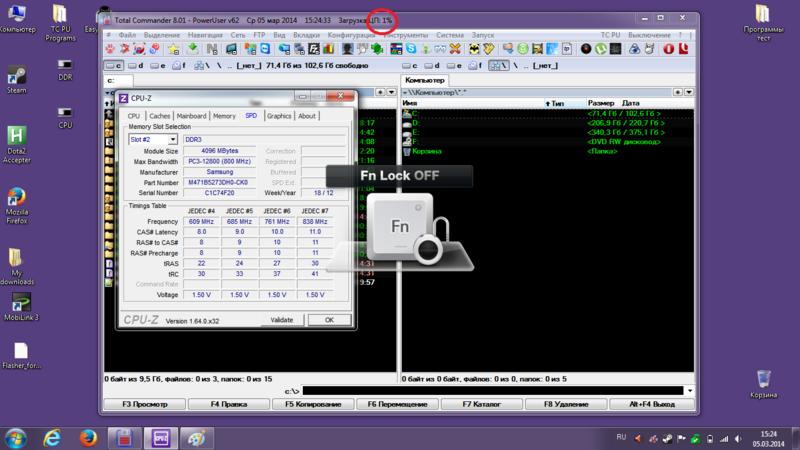The height and width of the screenshot is (450, 800).
Task: Select drive e in left panel drive bar
Action: click(157, 66)
